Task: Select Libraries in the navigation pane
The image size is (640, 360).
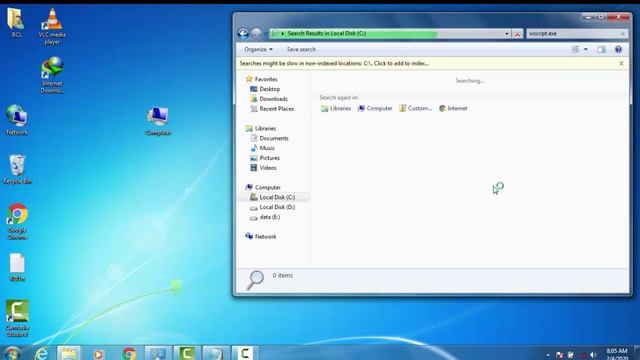Action: pyautogui.click(x=260, y=129)
